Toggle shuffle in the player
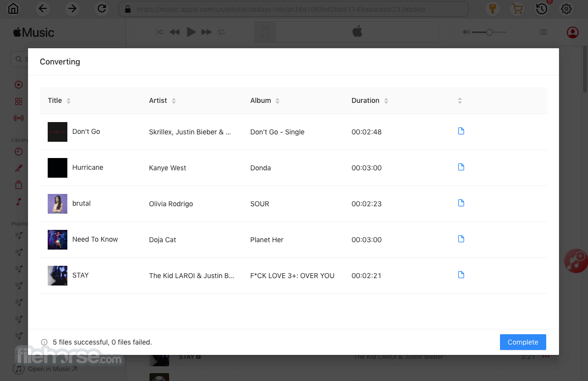 point(159,32)
